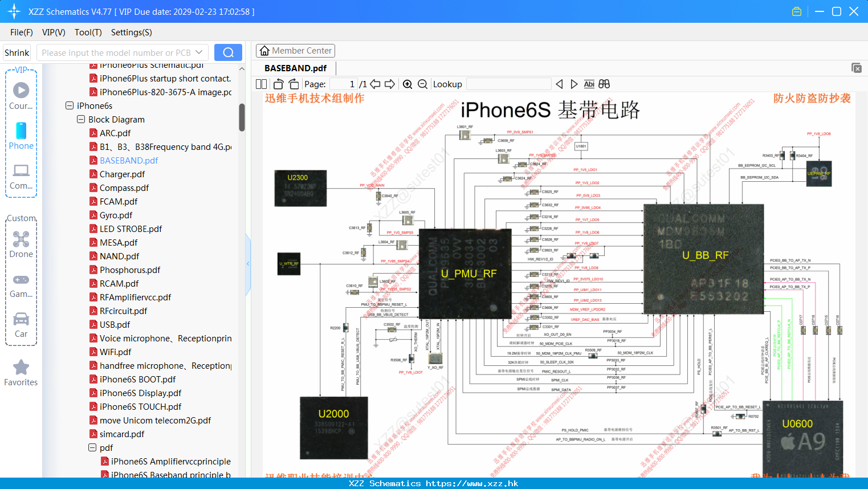Rotate page counterclockwise in PDF toolbar
Screen dimensions: 868x489
click(279, 84)
